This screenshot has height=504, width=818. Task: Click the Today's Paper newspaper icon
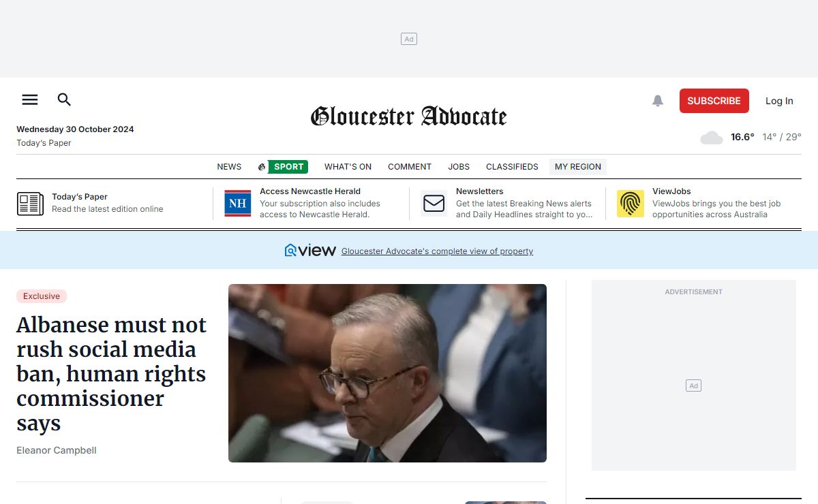click(x=30, y=204)
